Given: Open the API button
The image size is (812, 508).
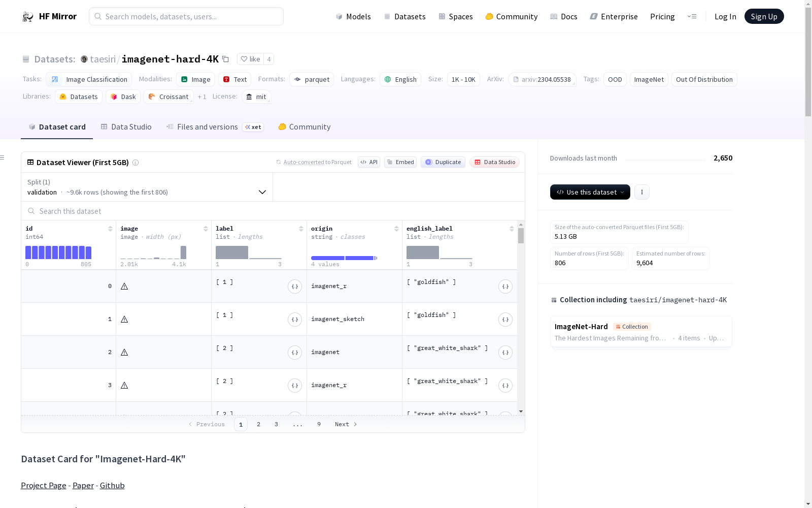Looking at the screenshot, I should [369, 163].
